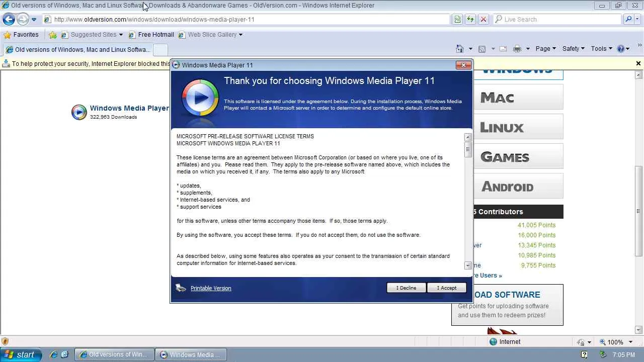
Task: Click the security information bar message
Action: pos(91,64)
